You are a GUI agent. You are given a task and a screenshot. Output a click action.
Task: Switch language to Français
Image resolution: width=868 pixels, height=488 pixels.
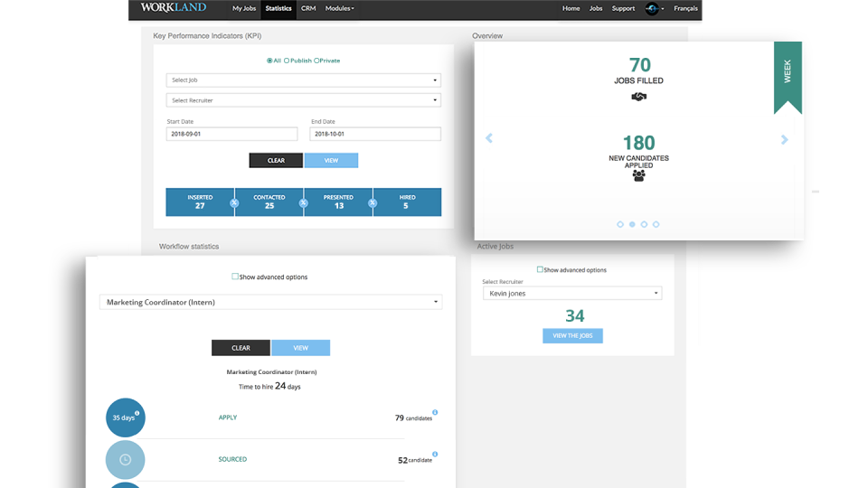click(685, 8)
